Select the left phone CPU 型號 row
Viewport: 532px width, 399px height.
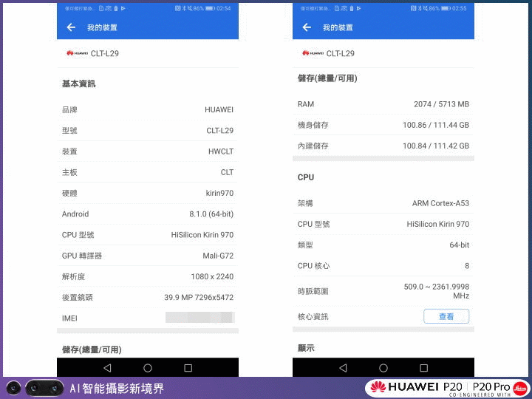pos(148,235)
